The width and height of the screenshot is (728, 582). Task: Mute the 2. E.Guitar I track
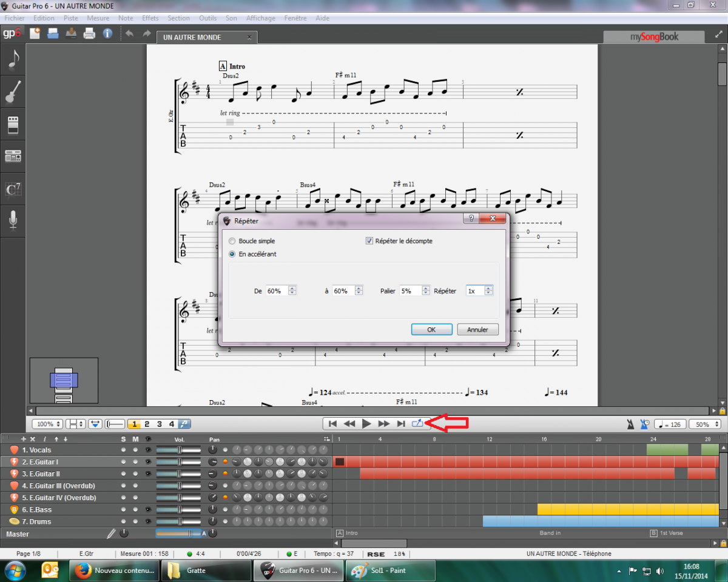pyautogui.click(x=135, y=462)
